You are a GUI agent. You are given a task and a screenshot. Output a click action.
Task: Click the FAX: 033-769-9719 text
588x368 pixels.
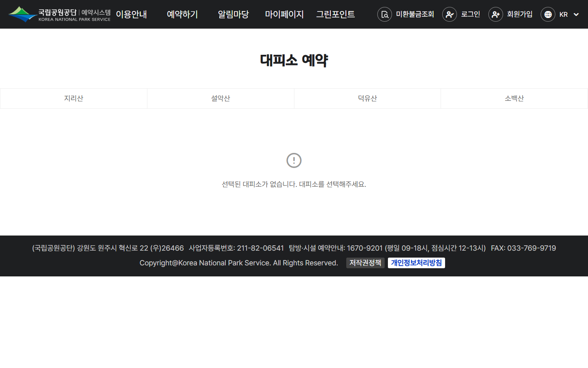pyautogui.click(x=523, y=248)
